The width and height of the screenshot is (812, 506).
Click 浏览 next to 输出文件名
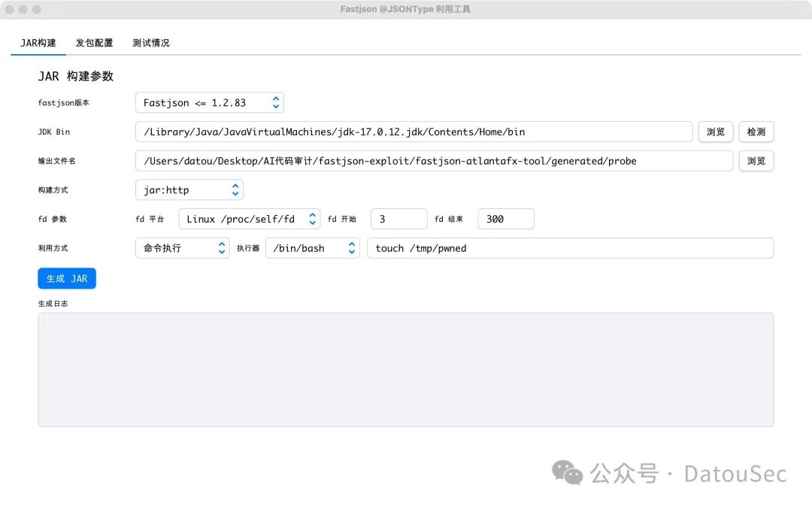756,161
